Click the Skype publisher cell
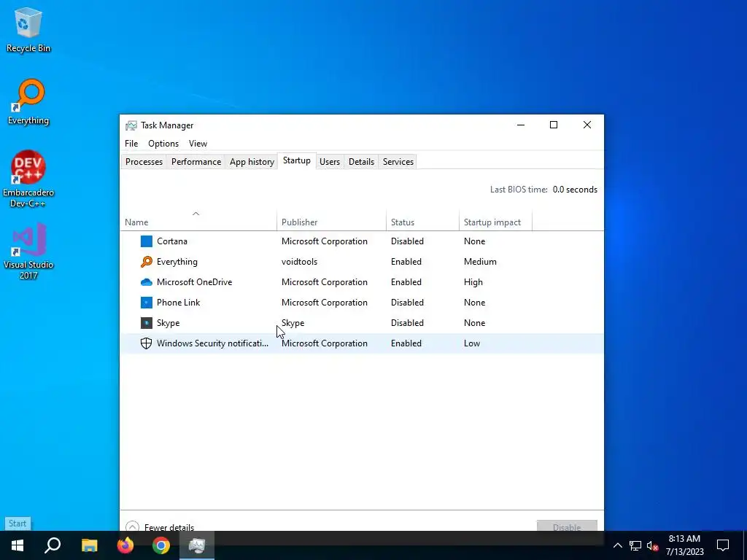This screenshot has width=747, height=560. (x=293, y=323)
